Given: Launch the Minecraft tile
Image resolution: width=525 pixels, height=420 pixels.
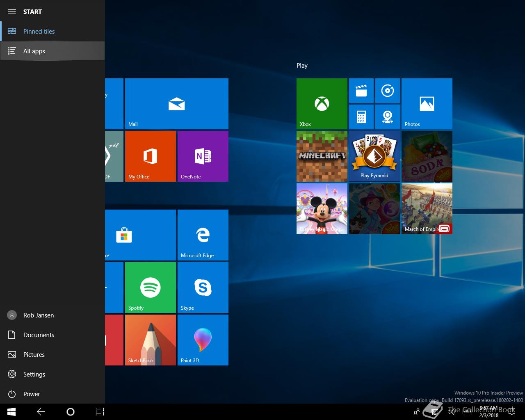Looking at the screenshot, I should [x=322, y=156].
